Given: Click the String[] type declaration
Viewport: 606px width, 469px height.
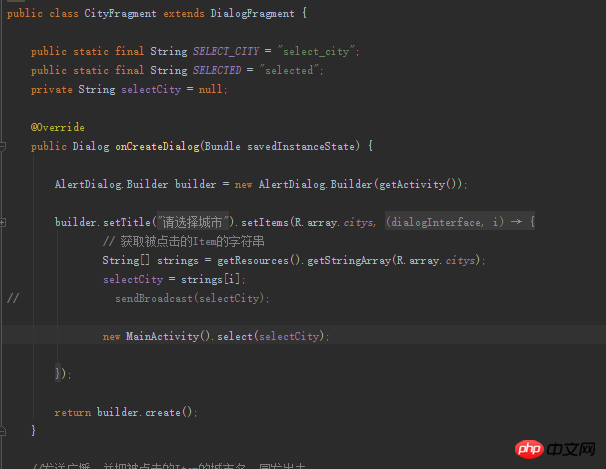Looking at the screenshot, I should [126, 260].
